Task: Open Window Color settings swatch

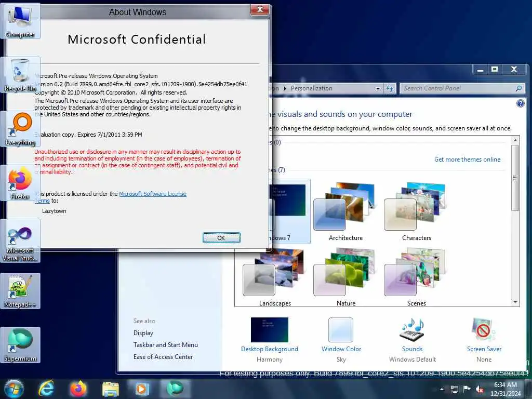Action: pyautogui.click(x=341, y=330)
